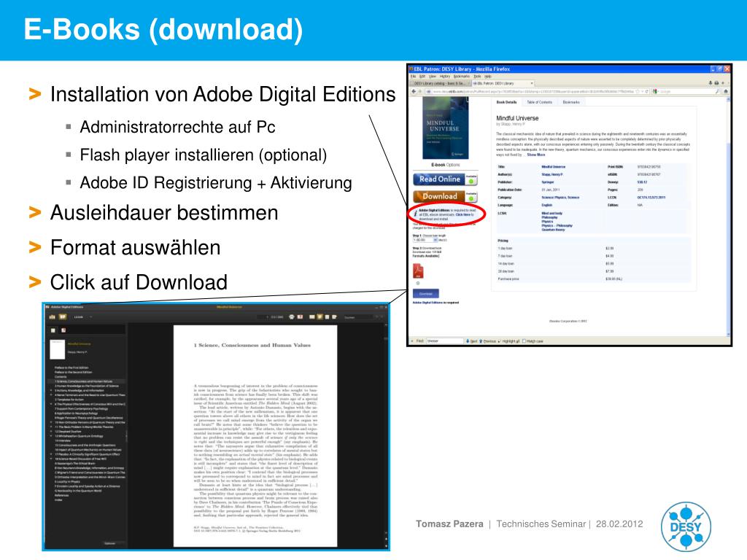This screenshot has width=747, height=560.
Task: Open the Firefox History menu
Action: point(445,77)
